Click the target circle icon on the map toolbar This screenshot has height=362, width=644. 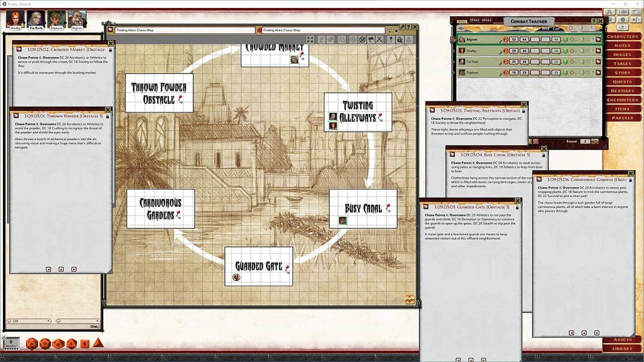[x=353, y=39]
